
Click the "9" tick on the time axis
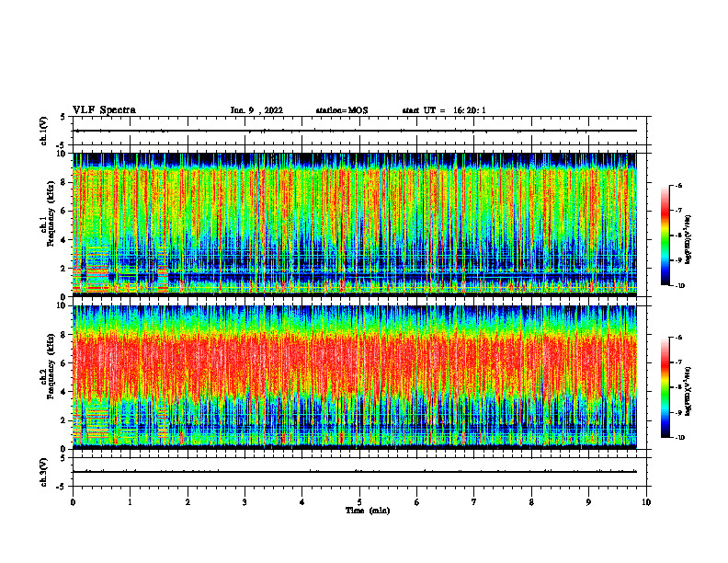(588, 502)
